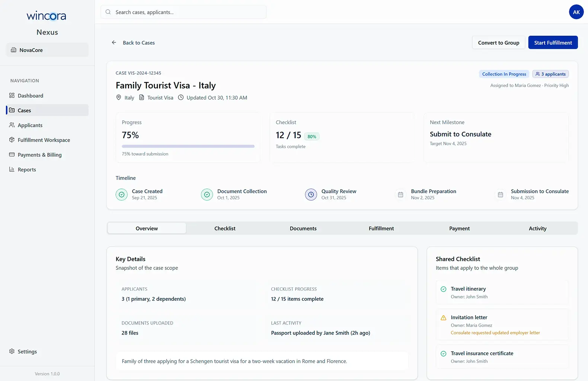Click the Quality Review clock marker
The width and height of the screenshot is (588, 381).
point(311,194)
